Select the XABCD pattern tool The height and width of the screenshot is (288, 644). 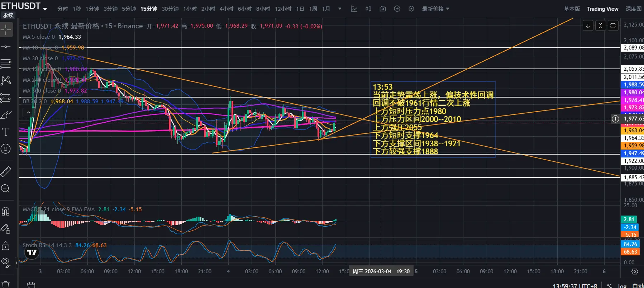tap(6, 80)
